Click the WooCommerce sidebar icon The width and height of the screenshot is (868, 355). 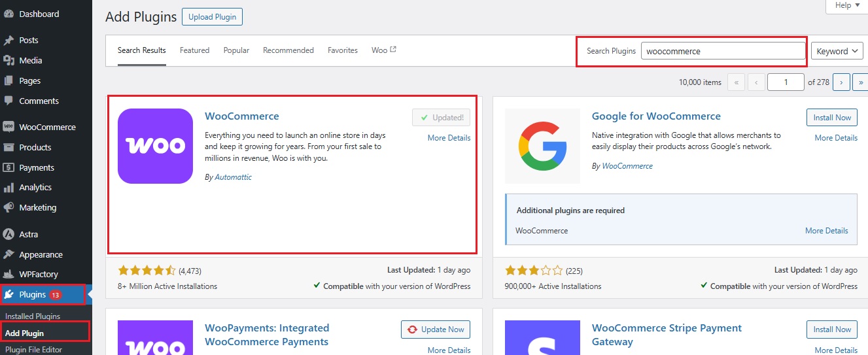click(x=9, y=127)
